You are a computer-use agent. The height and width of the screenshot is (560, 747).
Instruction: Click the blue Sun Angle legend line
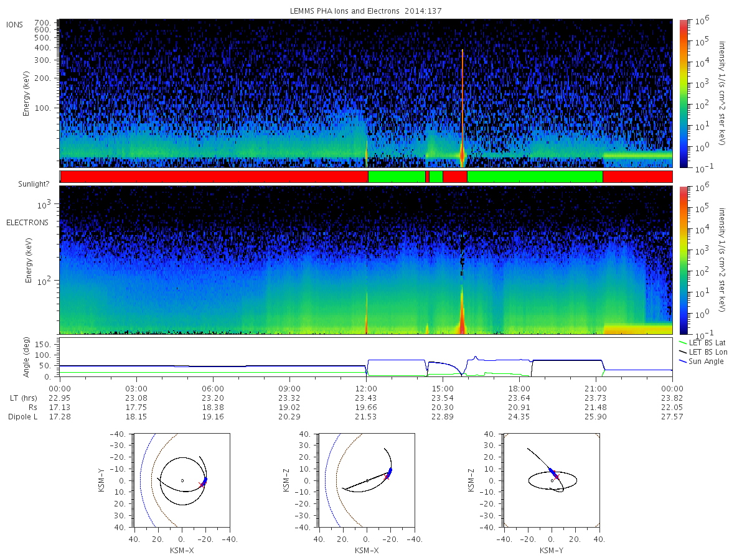pos(685,362)
